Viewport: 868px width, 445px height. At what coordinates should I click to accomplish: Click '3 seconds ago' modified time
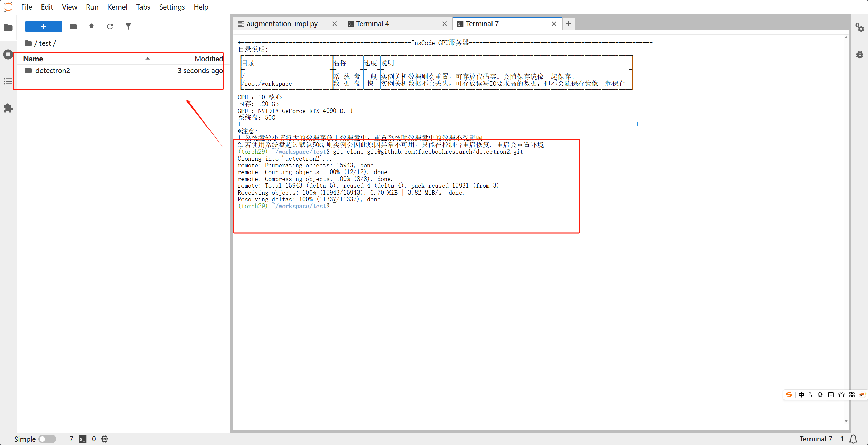coord(200,70)
